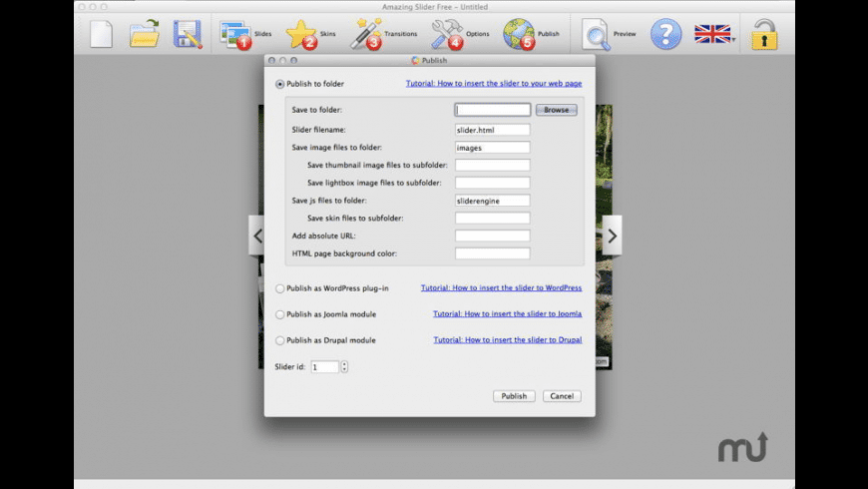868x489 pixels.
Task: Open step 3 Transitions
Action: pos(384,34)
